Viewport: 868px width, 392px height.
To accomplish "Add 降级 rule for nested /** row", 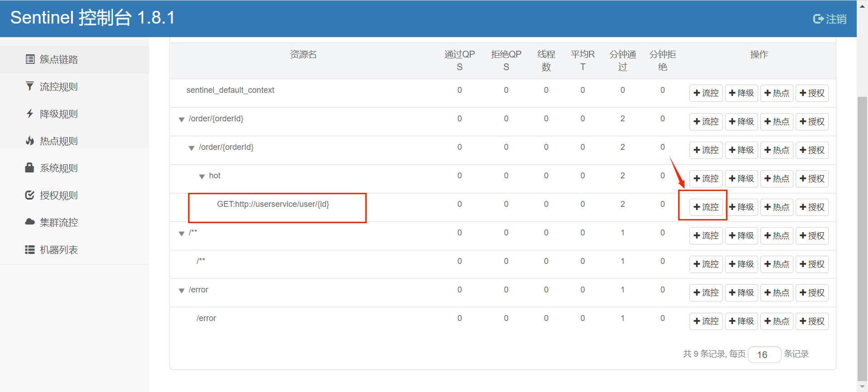I will [x=741, y=264].
